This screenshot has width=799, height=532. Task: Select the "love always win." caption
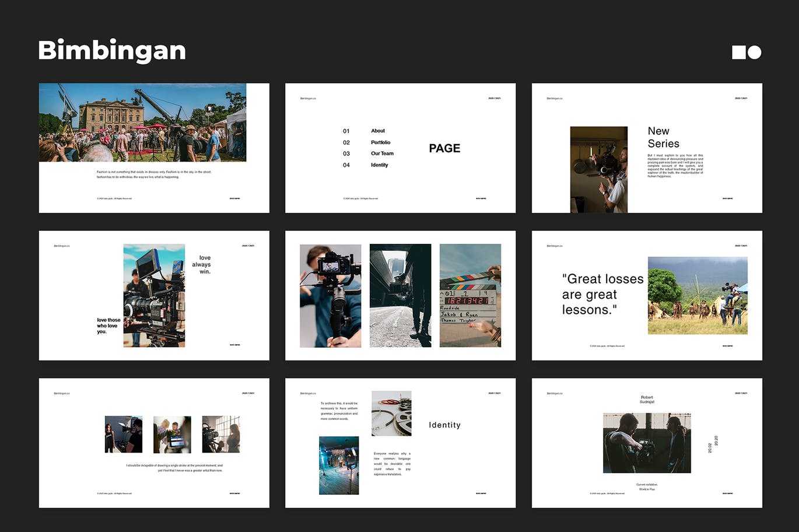202,265
